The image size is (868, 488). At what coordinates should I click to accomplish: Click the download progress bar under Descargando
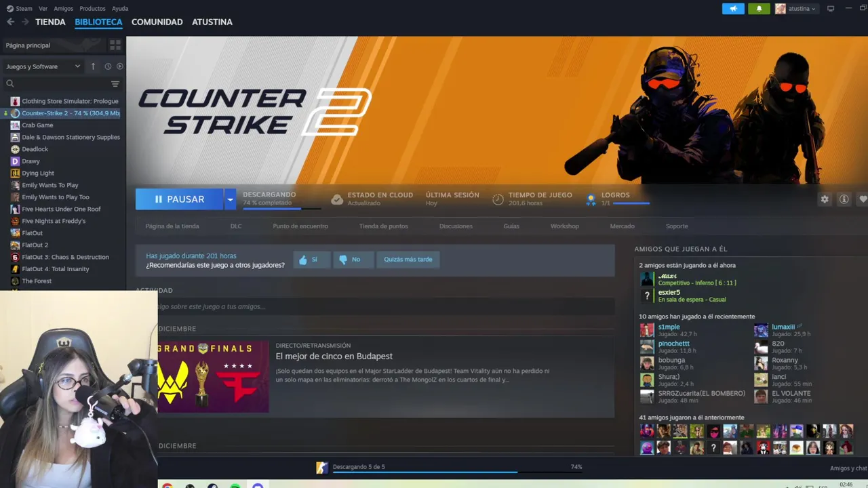(281, 209)
